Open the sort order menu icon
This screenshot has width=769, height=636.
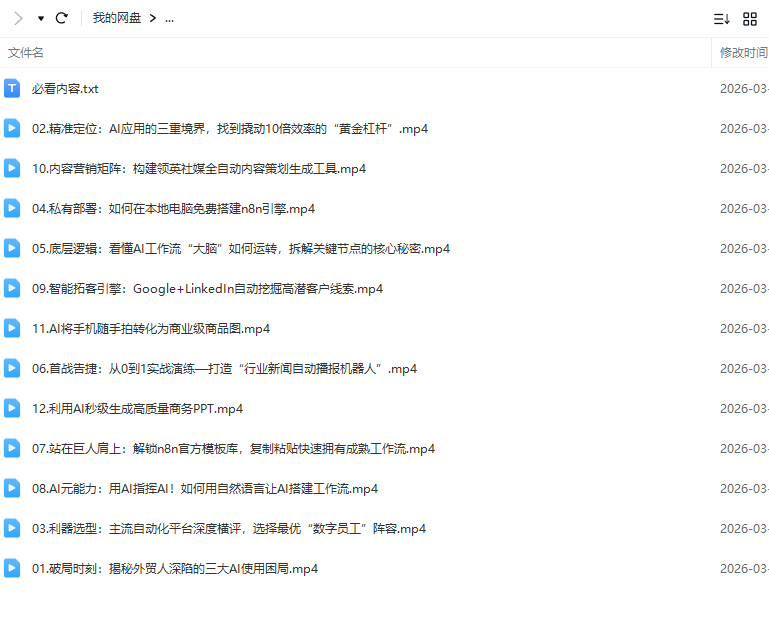pos(721,18)
